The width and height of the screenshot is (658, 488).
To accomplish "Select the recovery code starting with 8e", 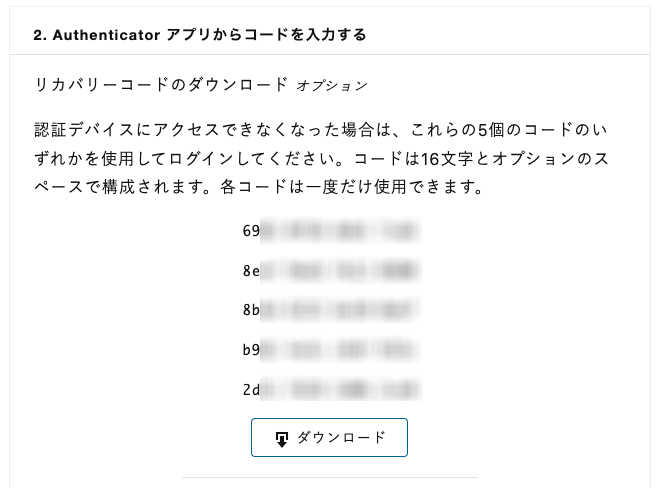I will pos(332,271).
